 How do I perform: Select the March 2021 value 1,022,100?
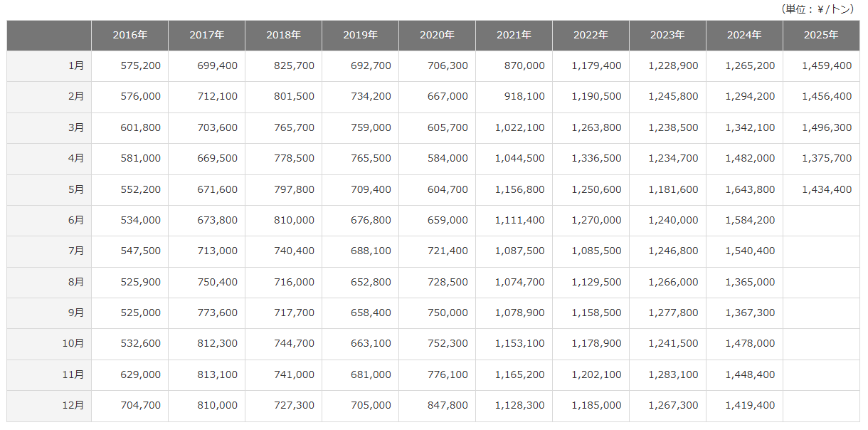coord(519,127)
